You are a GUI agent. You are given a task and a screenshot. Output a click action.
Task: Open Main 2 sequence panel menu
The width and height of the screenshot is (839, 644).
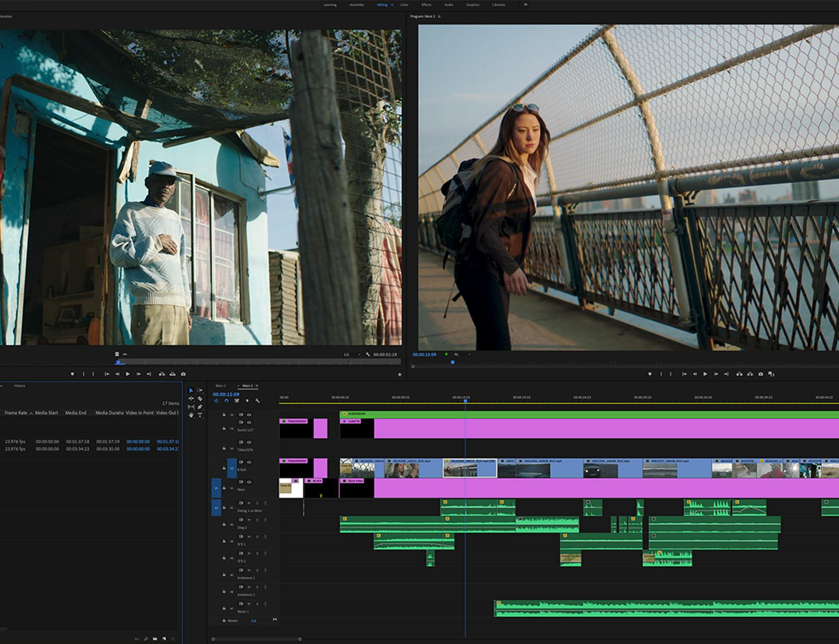(x=257, y=386)
